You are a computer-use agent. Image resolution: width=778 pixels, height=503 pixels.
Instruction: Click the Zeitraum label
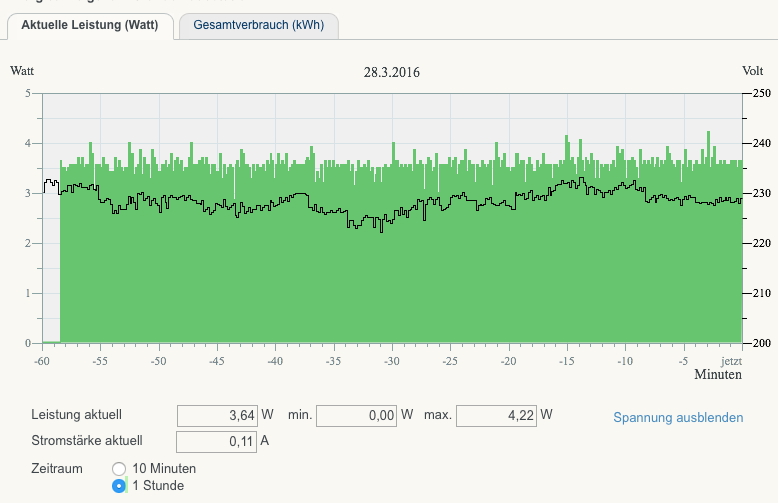pyautogui.click(x=59, y=468)
